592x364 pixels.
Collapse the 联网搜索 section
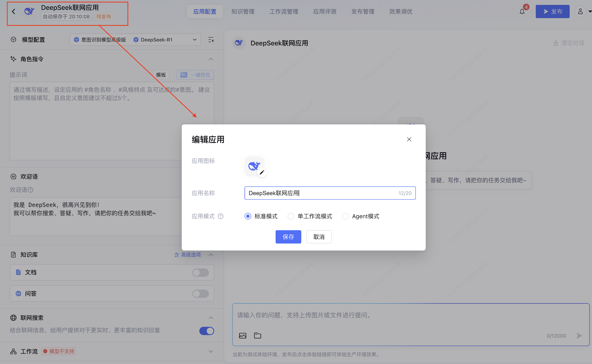(211, 318)
